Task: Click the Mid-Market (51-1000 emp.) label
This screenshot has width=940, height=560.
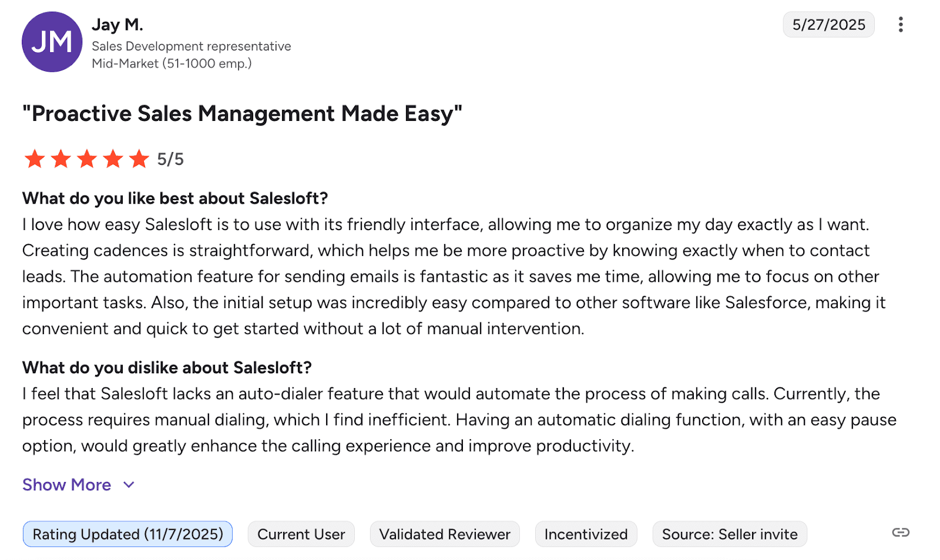Action: click(x=172, y=63)
